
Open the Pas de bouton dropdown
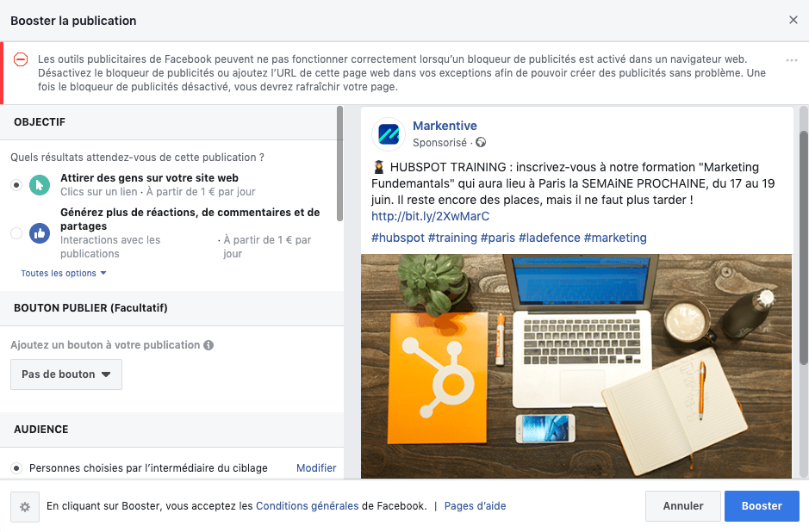[66, 374]
